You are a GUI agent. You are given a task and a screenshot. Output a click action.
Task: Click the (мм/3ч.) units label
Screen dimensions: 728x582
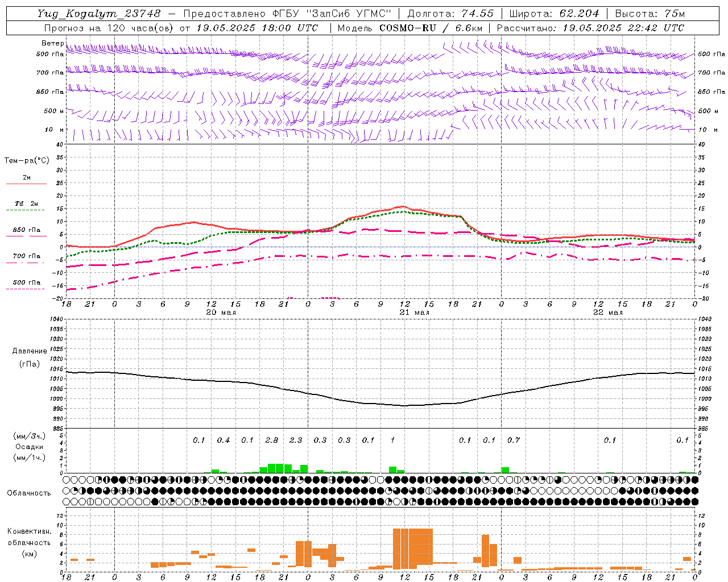(29, 436)
